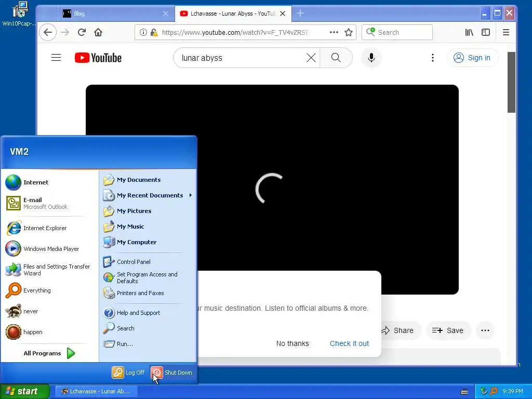The width and height of the screenshot is (532, 399).
Task: Click No thanks in music popup
Action: pyautogui.click(x=292, y=343)
